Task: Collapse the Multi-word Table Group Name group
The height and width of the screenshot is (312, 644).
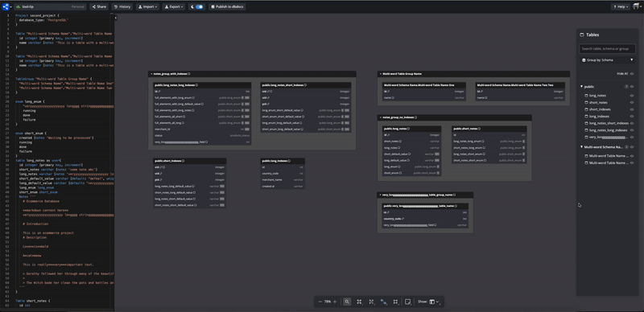Action: click(380, 74)
